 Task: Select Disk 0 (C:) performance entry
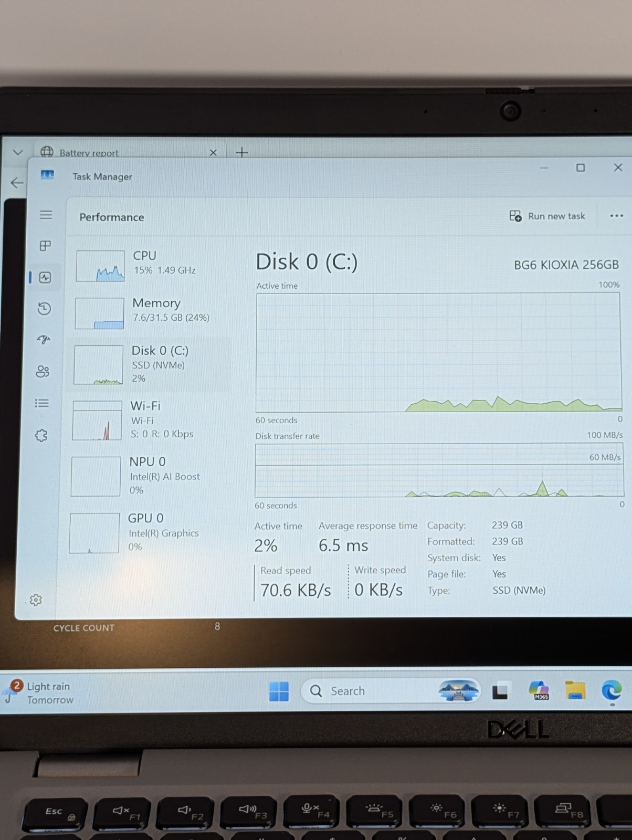[148, 364]
